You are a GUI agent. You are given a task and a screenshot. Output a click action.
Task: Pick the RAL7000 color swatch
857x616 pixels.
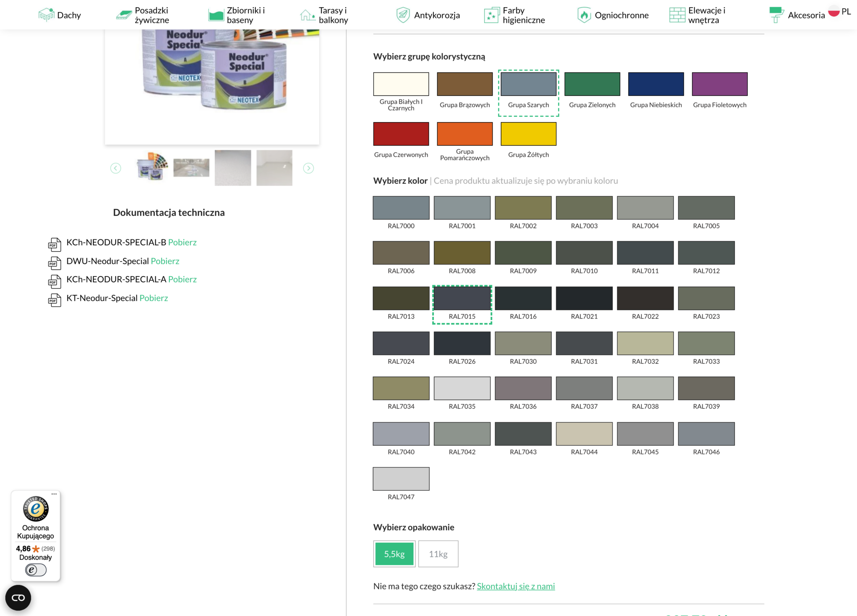click(401, 208)
